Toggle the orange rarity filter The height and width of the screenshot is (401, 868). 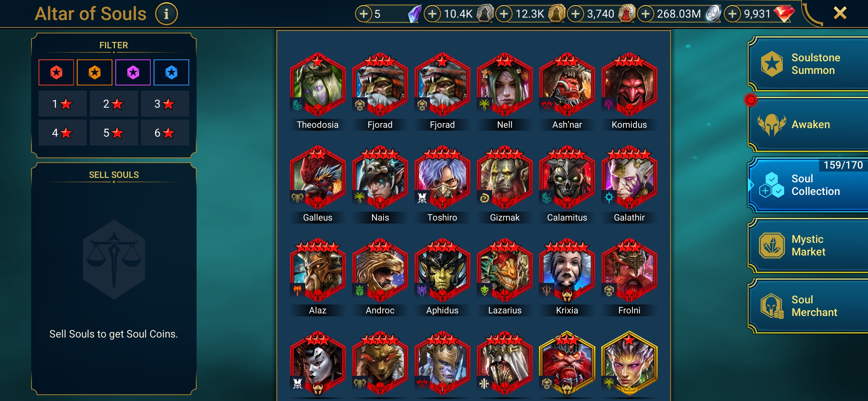coord(95,72)
